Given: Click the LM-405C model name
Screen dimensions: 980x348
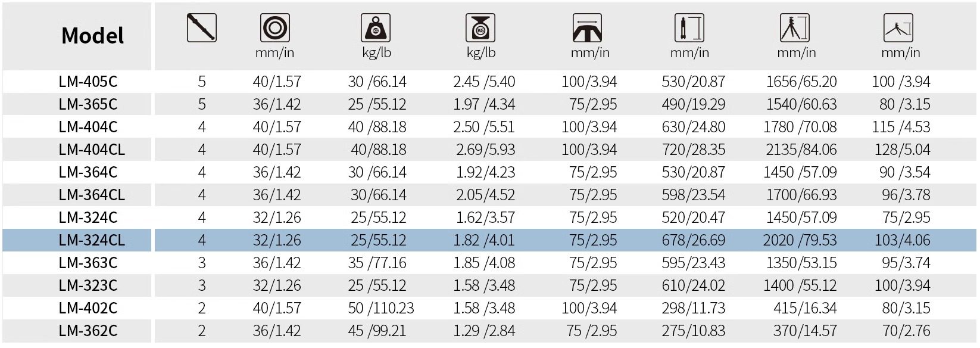Looking at the screenshot, I should [88, 82].
